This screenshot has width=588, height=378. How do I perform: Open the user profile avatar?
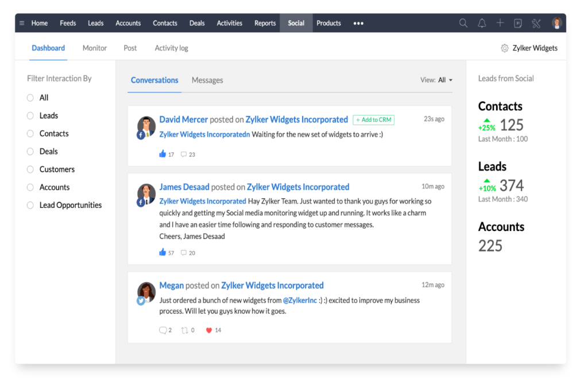556,23
